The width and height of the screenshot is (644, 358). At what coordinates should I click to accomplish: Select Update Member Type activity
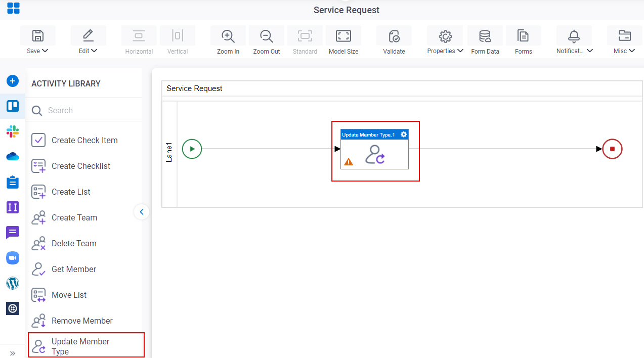click(86, 346)
